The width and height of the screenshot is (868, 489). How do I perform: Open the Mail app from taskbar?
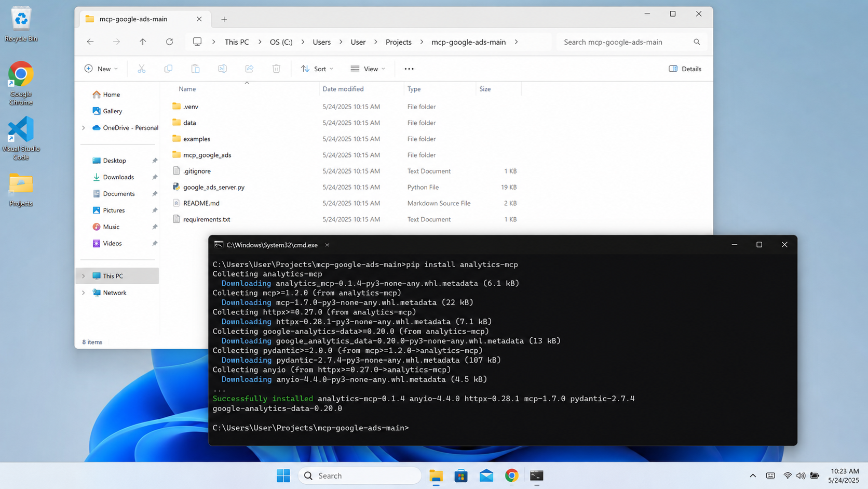pyautogui.click(x=486, y=475)
